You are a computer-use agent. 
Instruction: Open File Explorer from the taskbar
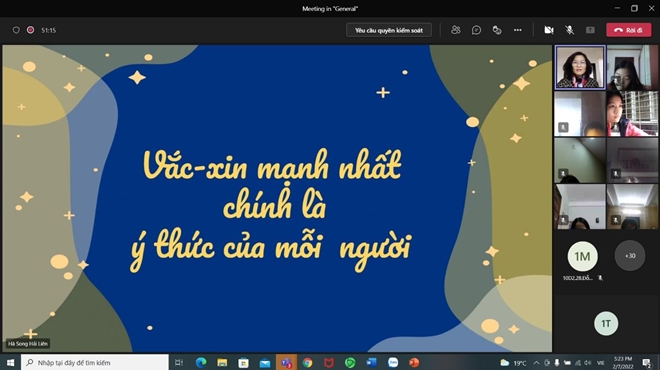(x=222, y=362)
